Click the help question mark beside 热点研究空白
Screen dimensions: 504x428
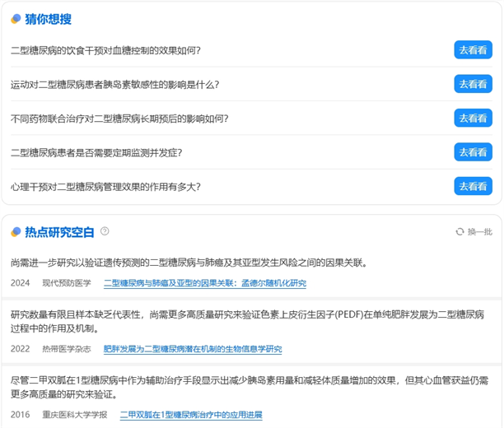click(x=105, y=232)
